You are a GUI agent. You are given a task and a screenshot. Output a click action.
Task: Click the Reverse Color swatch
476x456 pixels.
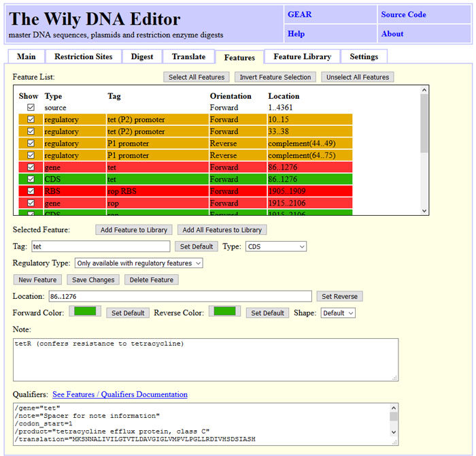[x=225, y=311]
